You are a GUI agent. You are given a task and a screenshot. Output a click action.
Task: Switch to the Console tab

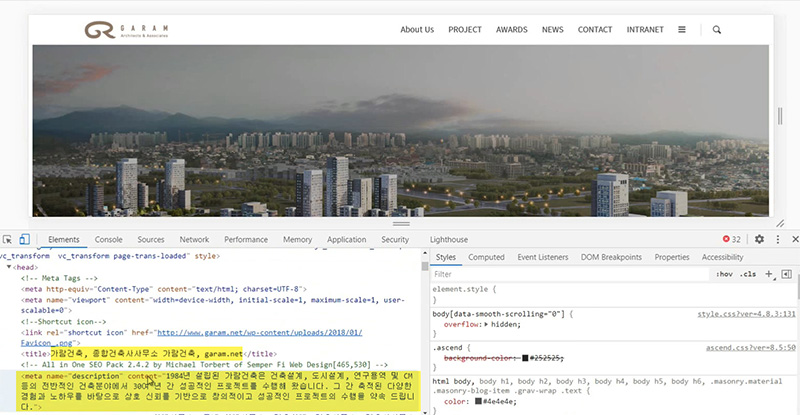(108, 240)
